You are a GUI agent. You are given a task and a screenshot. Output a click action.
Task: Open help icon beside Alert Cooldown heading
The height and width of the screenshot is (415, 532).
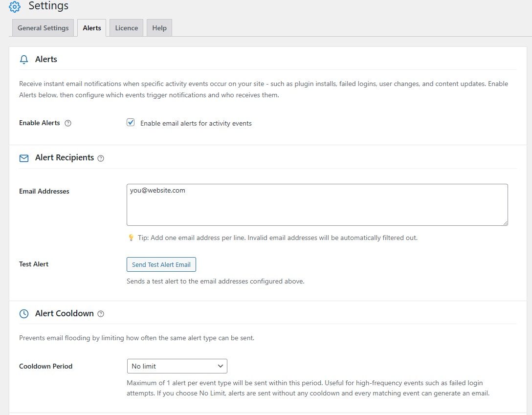pyautogui.click(x=101, y=314)
